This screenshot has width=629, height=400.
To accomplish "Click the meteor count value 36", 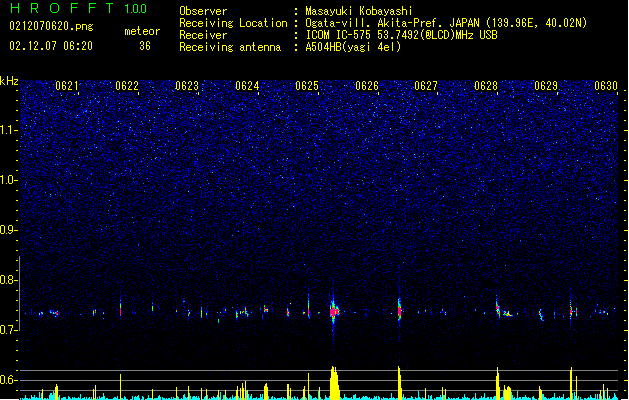I will [145, 46].
